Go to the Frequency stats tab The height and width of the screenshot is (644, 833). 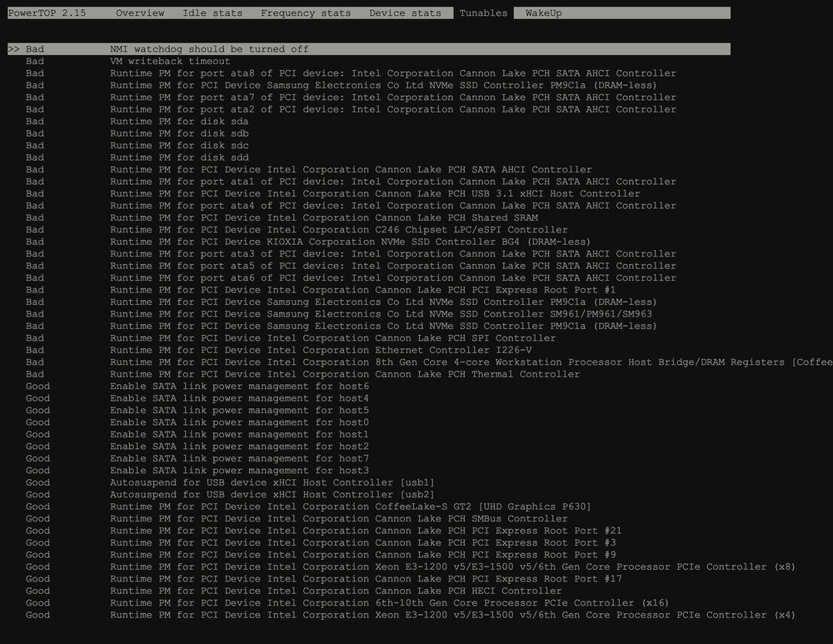pyautogui.click(x=306, y=12)
